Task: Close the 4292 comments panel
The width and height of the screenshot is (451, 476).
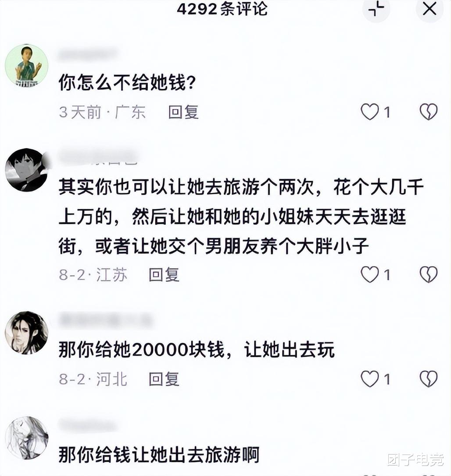Action: pos(430,9)
